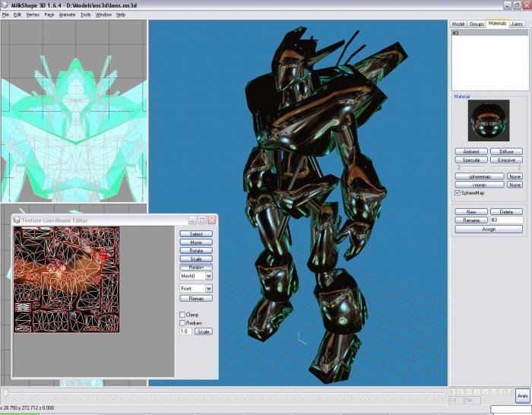
Task: Click the Assign material button
Action: (x=489, y=229)
